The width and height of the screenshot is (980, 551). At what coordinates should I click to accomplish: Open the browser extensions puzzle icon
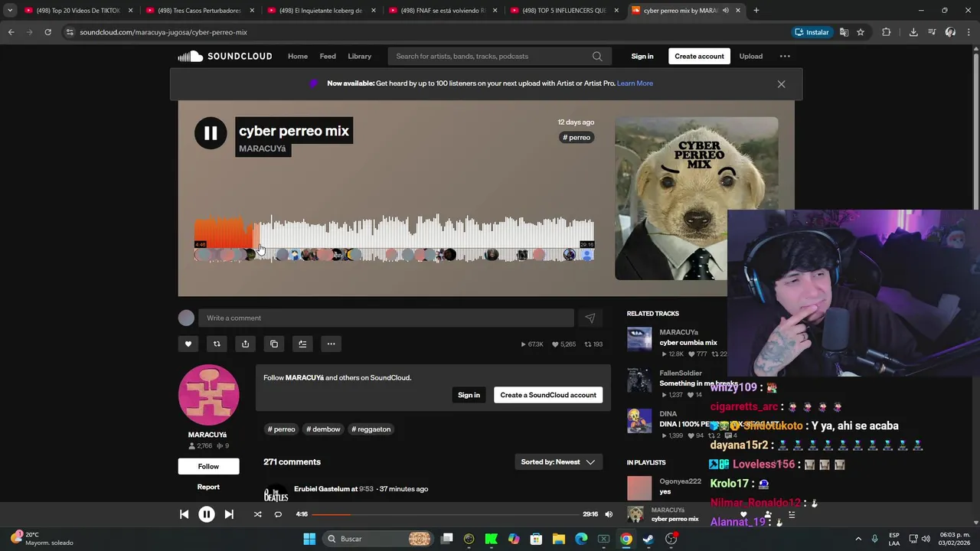click(887, 32)
